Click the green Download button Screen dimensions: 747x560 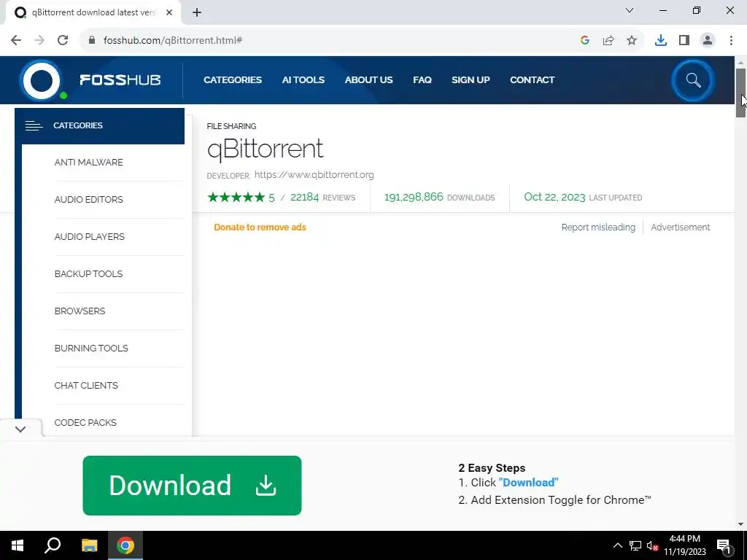(x=192, y=485)
